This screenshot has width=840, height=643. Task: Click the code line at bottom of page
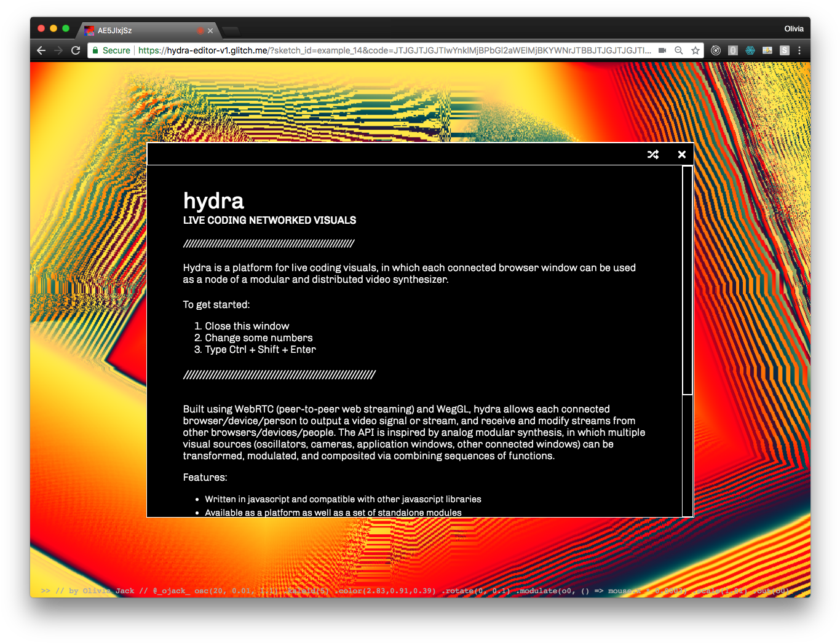tap(415, 591)
